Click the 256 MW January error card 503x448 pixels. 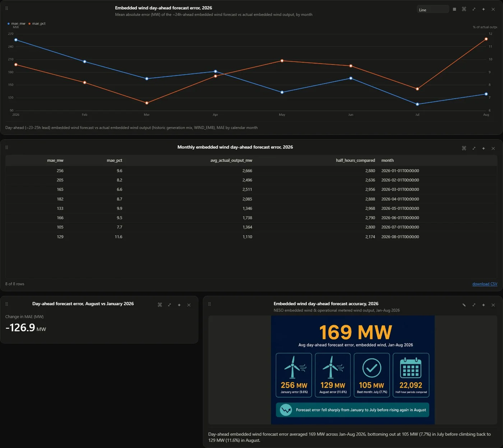294,375
